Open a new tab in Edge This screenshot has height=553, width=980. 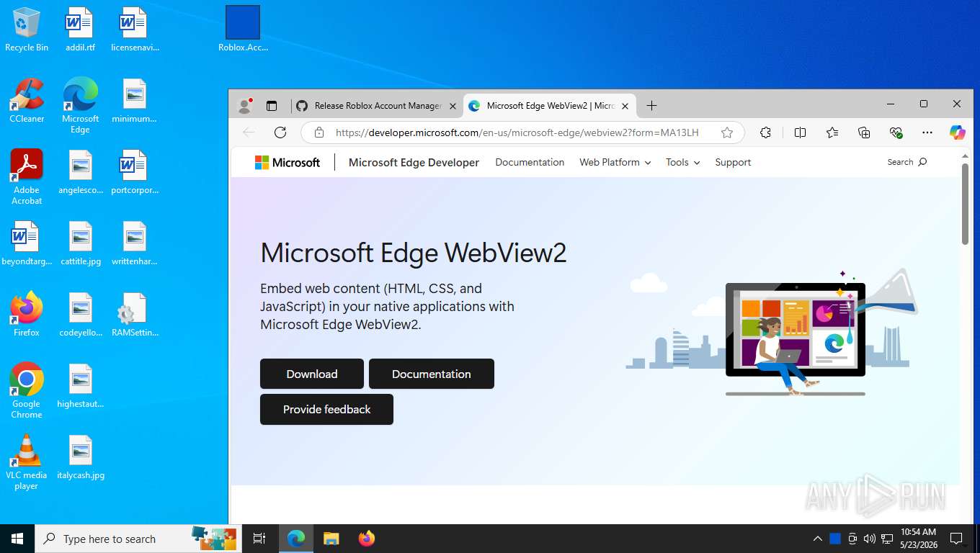(x=651, y=106)
